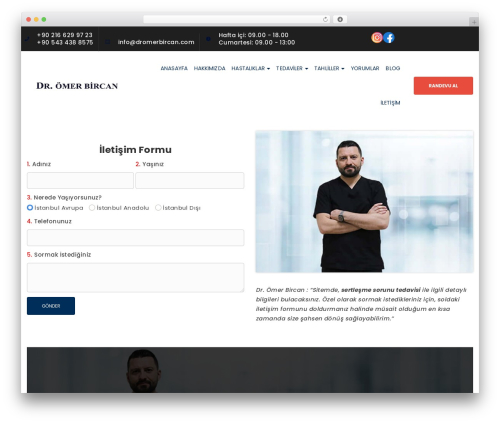Click the envelope icon beside email address
The width and height of the screenshot is (500, 423).
coord(107,42)
